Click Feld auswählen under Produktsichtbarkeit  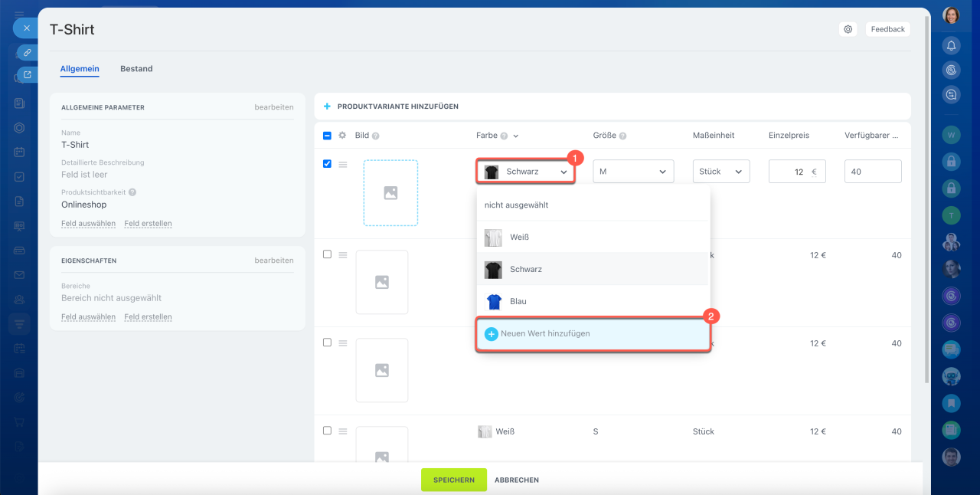88,224
